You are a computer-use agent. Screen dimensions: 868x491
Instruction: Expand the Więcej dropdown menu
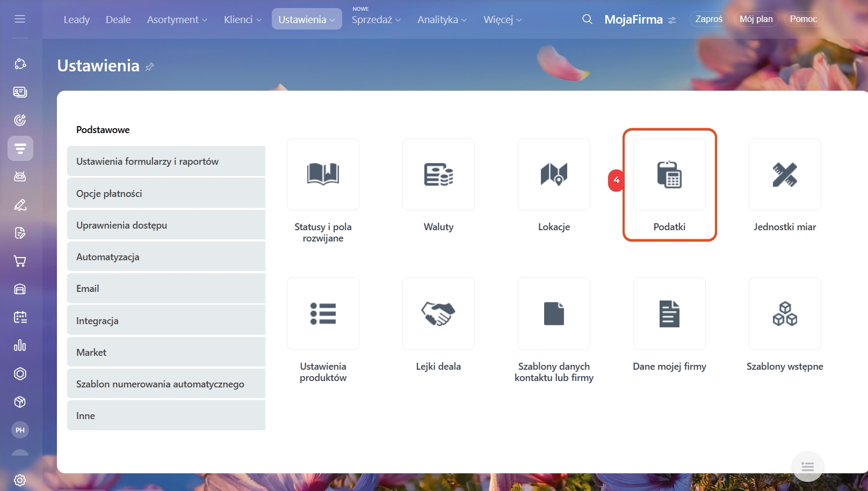click(502, 20)
